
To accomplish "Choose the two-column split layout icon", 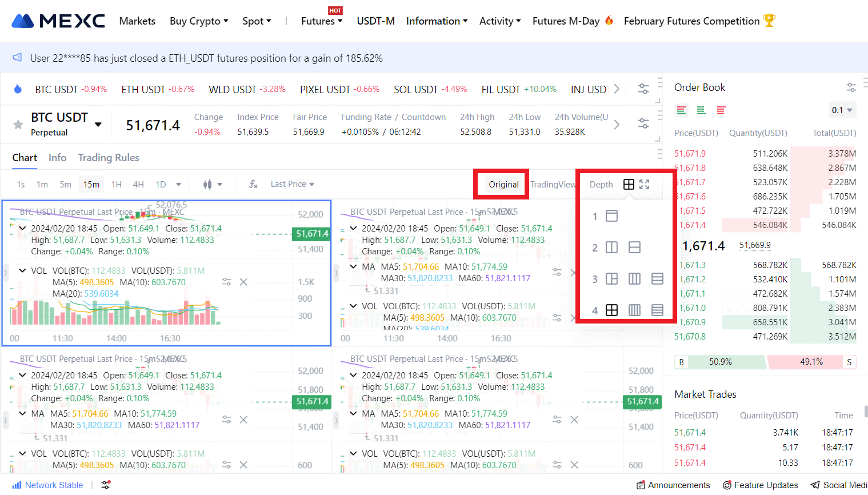I will tap(611, 247).
